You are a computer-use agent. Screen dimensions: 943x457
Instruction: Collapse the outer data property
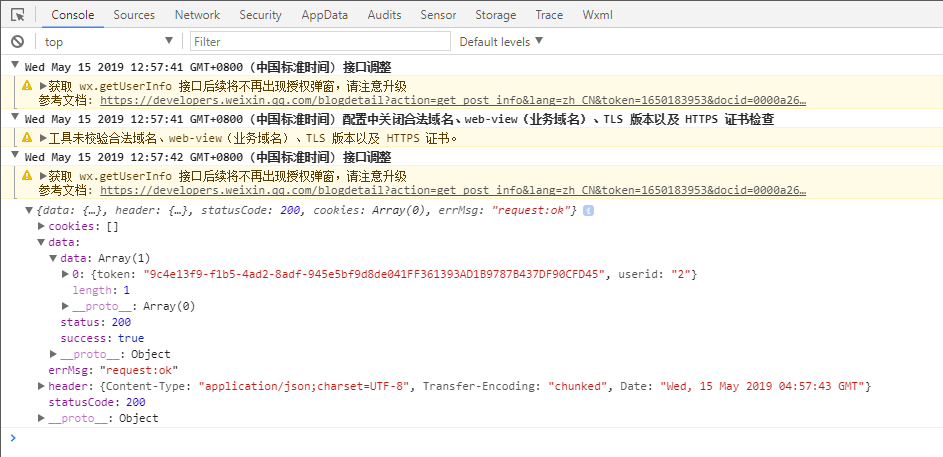pos(41,242)
